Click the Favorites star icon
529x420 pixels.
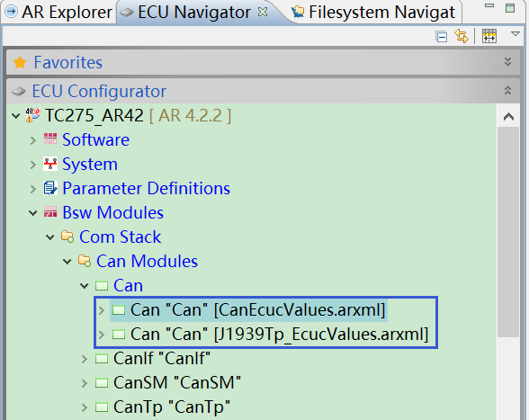pyautogui.click(x=20, y=62)
